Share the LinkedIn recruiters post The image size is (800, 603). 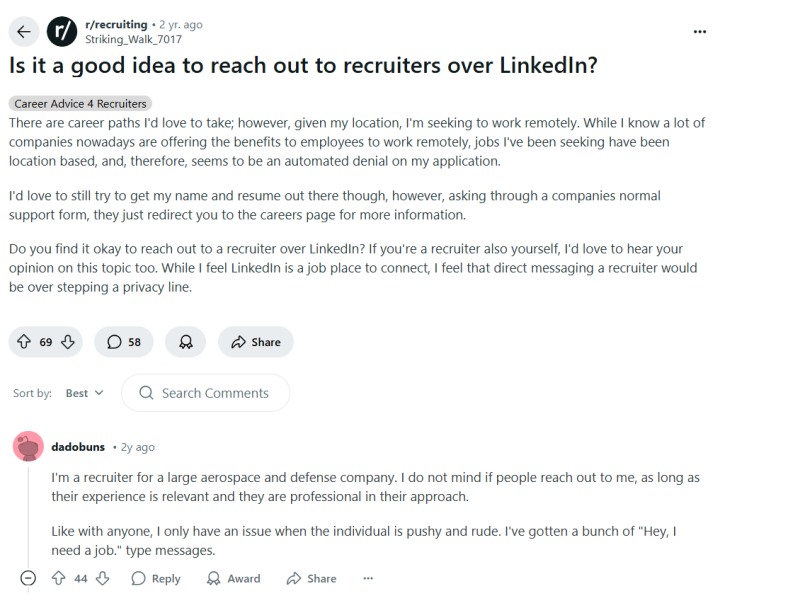[255, 341]
